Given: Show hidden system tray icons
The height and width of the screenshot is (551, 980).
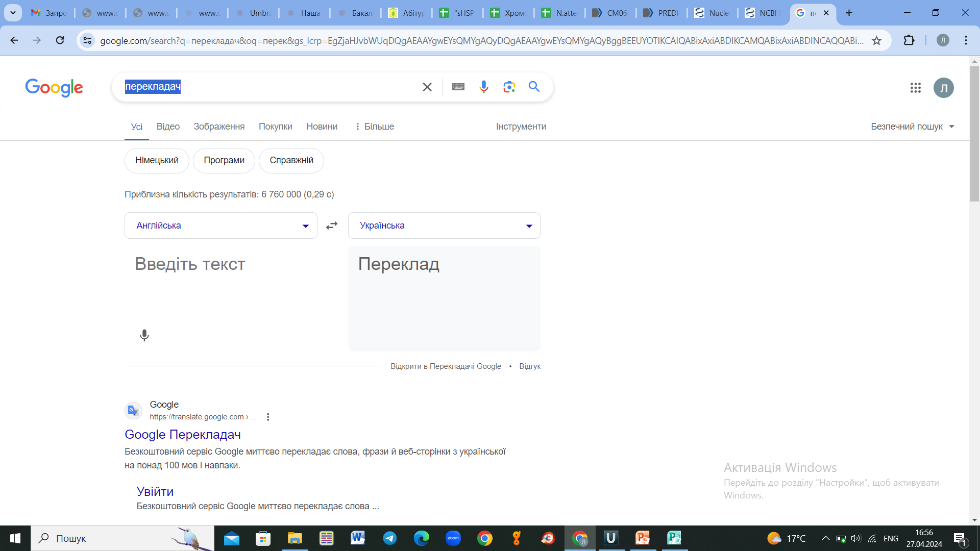Looking at the screenshot, I should [825, 538].
